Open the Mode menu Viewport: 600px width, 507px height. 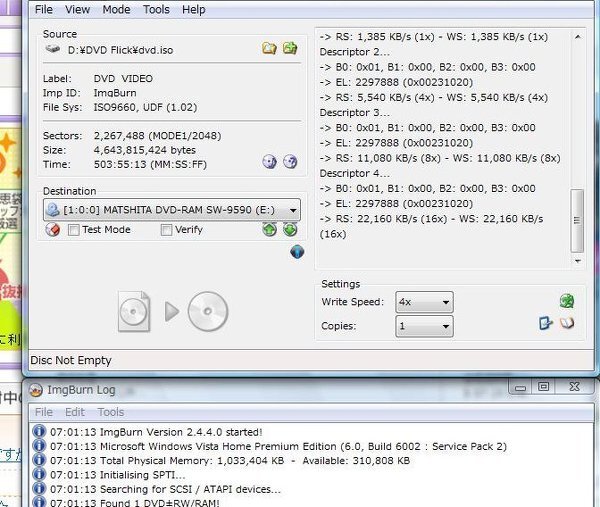116,9
